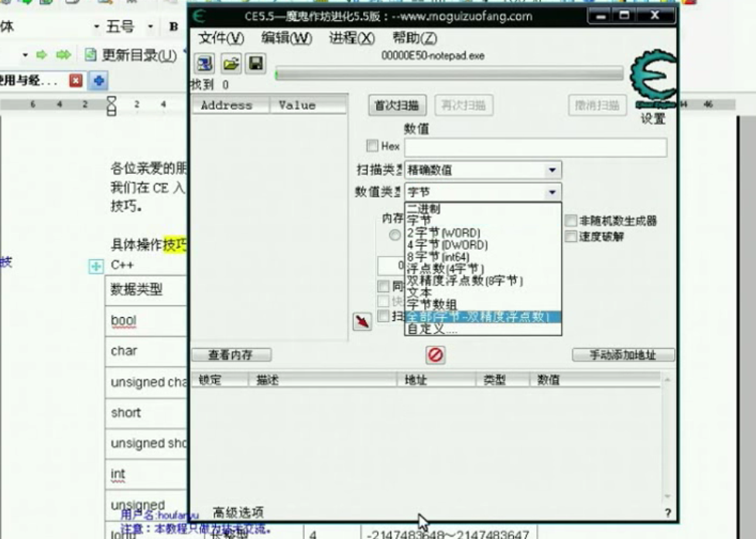Click the int cell in document table
756x539 pixels.
pos(145,475)
